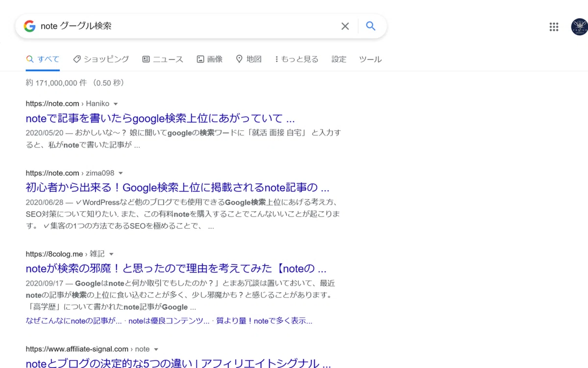Click the Google logo in search bar
The width and height of the screenshot is (588, 368).
click(29, 26)
